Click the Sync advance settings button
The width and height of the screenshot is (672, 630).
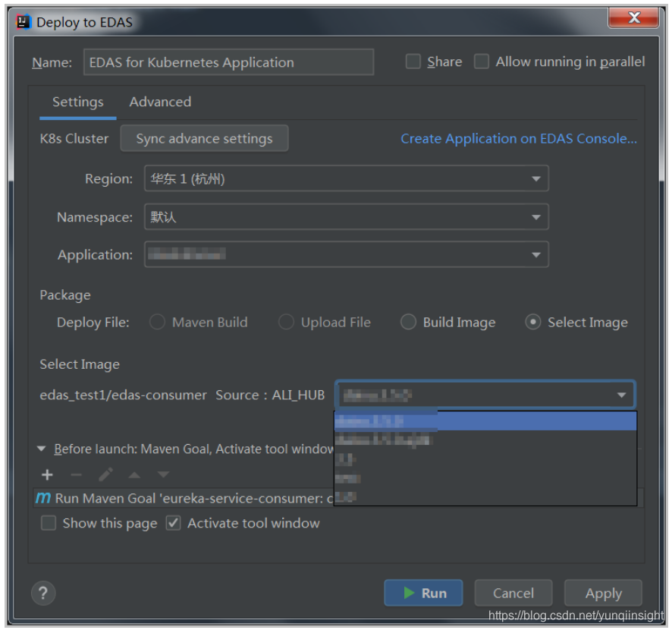tap(205, 138)
